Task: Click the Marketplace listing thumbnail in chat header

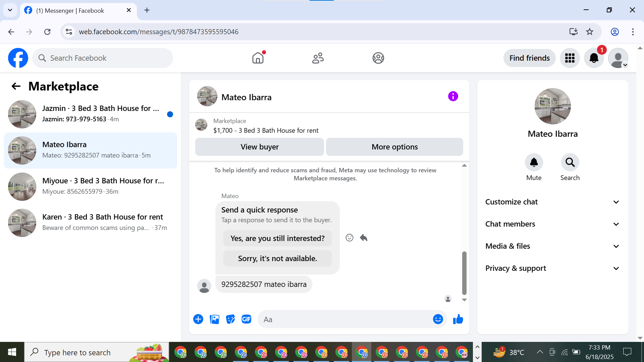Action: pyautogui.click(x=201, y=125)
